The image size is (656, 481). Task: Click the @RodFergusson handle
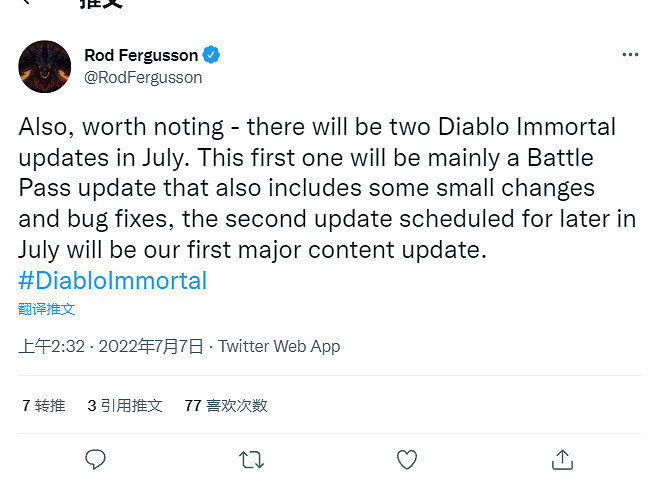point(143,77)
